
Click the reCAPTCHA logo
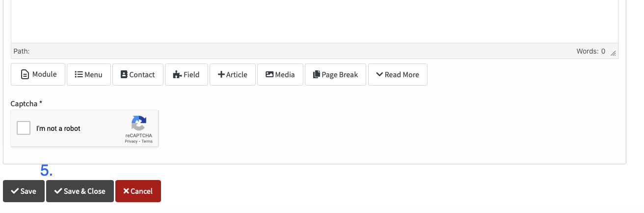point(139,123)
